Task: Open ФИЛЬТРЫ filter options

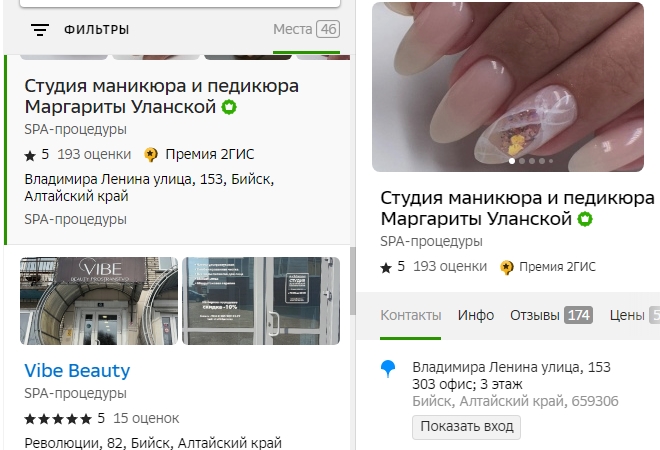Action: [96, 30]
